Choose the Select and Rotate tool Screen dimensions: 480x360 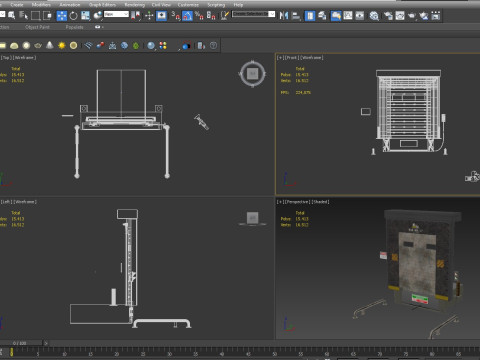coord(74,16)
